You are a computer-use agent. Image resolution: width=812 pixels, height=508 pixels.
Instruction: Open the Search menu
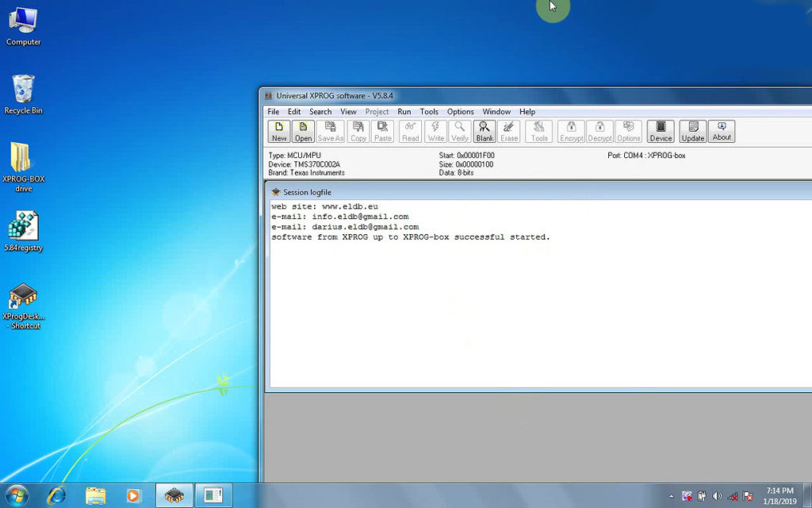click(x=320, y=111)
